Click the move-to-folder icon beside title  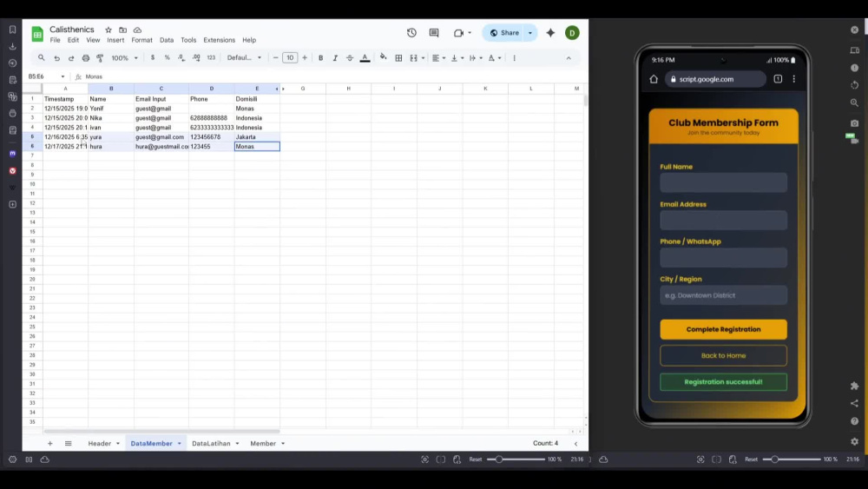[123, 30]
